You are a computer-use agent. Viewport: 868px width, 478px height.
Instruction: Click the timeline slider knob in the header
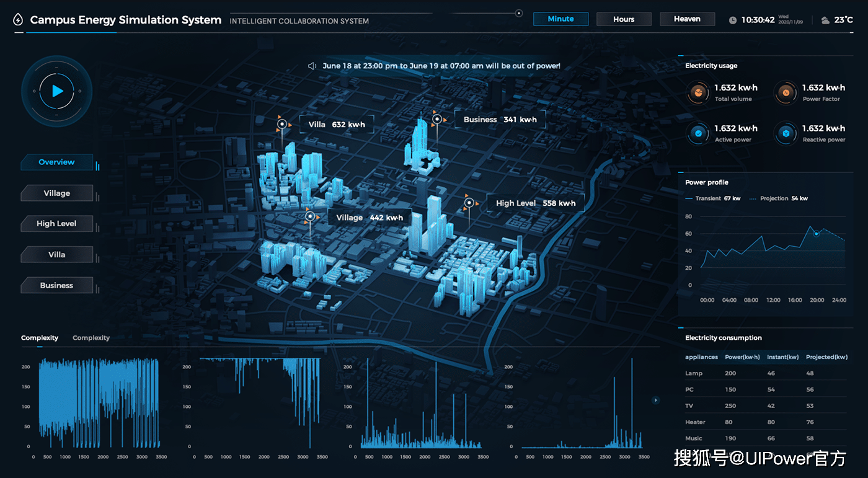click(x=519, y=13)
